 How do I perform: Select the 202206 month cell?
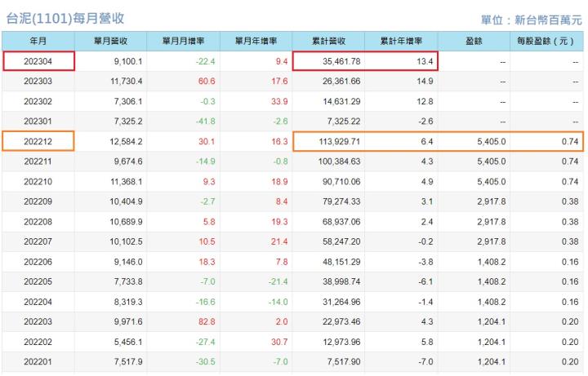[x=38, y=262]
